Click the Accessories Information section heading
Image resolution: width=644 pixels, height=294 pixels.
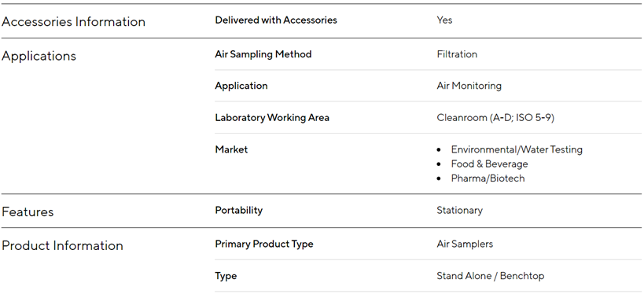pos(73,21)
